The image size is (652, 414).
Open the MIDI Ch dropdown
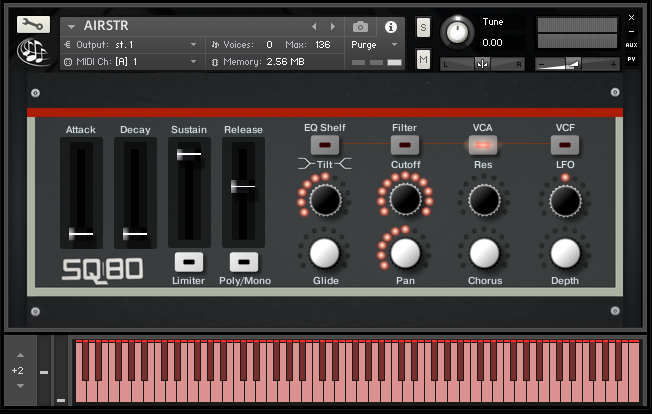[x=130, y=62]
